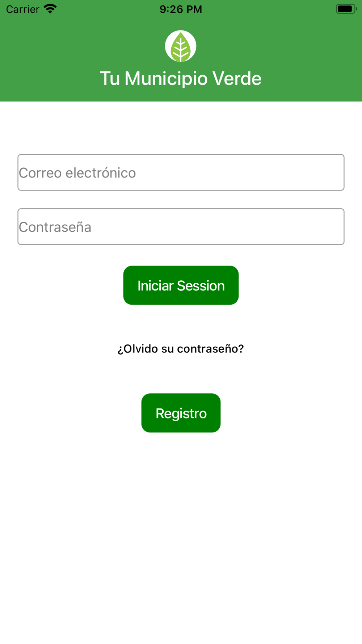Tap the forgotten password recovery text

[181, 349]
